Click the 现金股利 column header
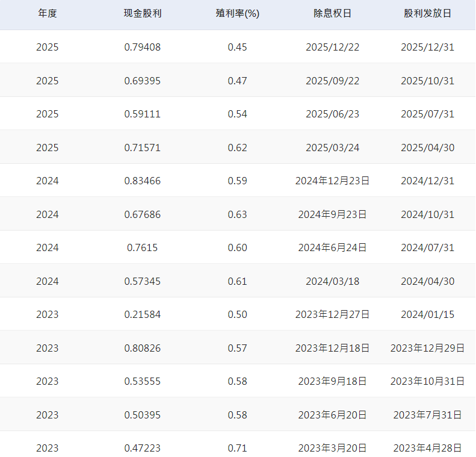 coord(143,13)
